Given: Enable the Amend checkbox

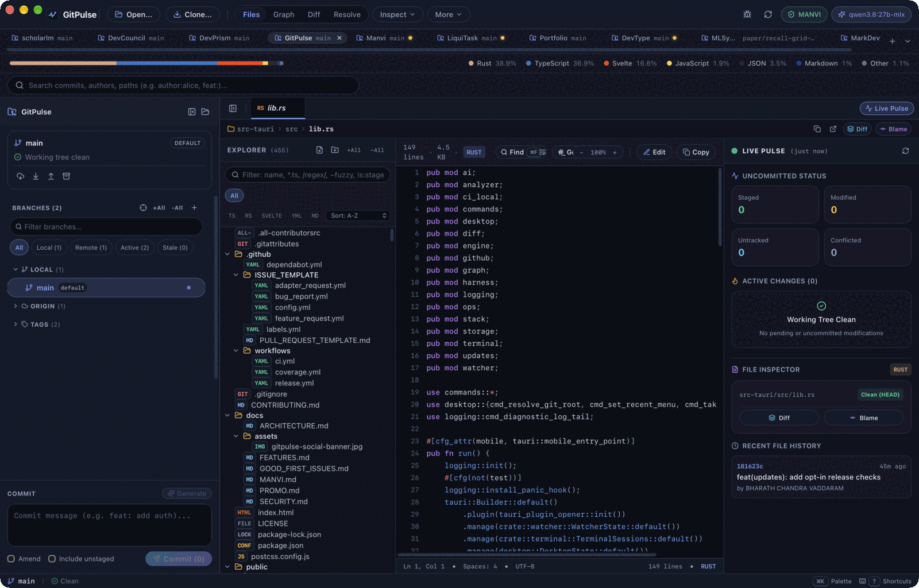Looking at the screenshot, I should [11, 559].
